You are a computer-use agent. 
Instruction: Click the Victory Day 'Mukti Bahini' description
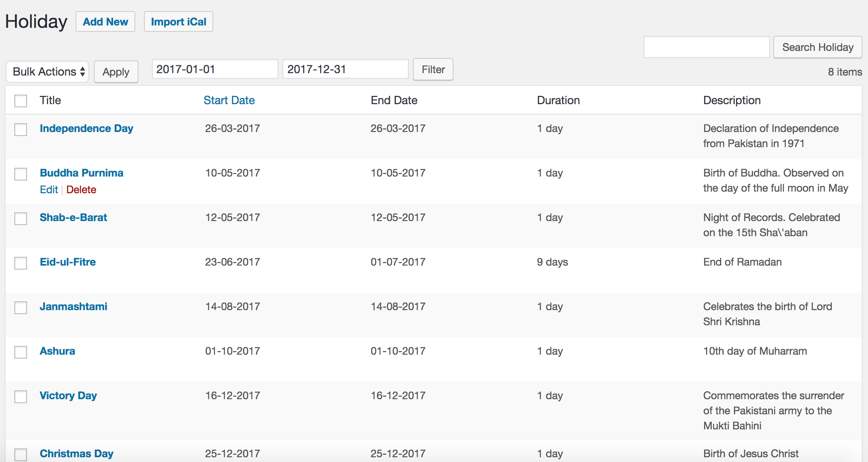coord(773,411)
